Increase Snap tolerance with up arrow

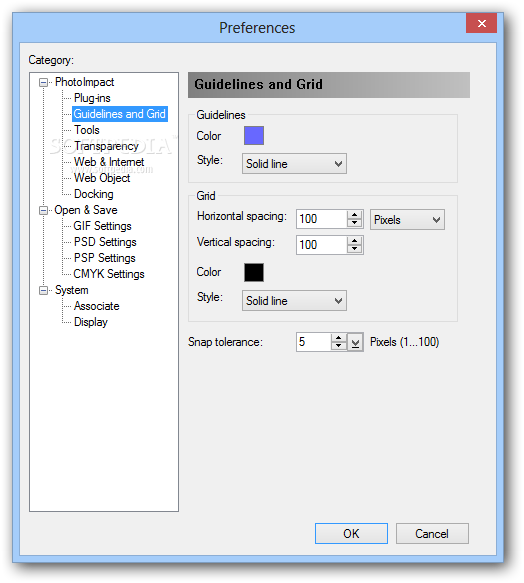338,338
